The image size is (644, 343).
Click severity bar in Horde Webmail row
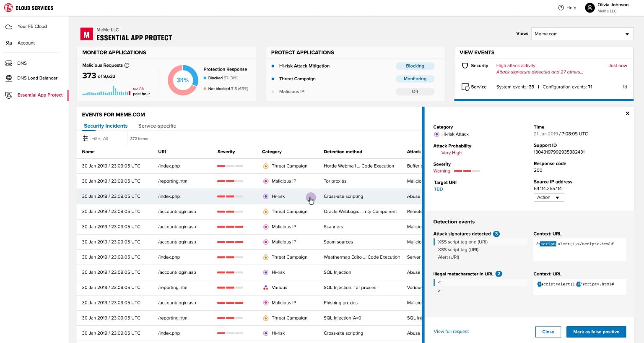tap(230, 166)
